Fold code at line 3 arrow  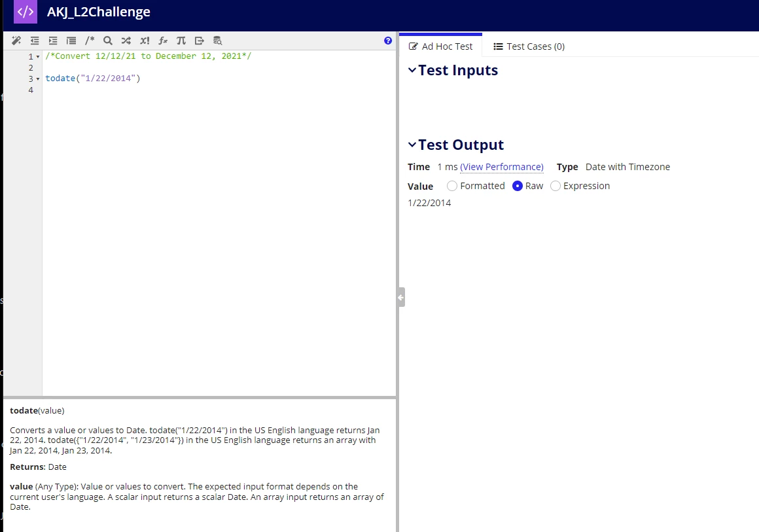(x=38, y=79)
